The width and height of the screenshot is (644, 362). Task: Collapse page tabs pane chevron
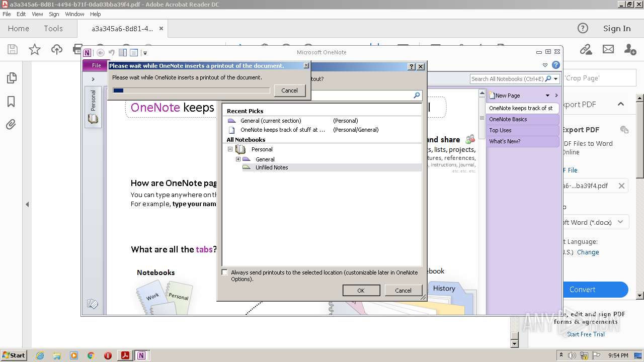[x=556, y=96]
